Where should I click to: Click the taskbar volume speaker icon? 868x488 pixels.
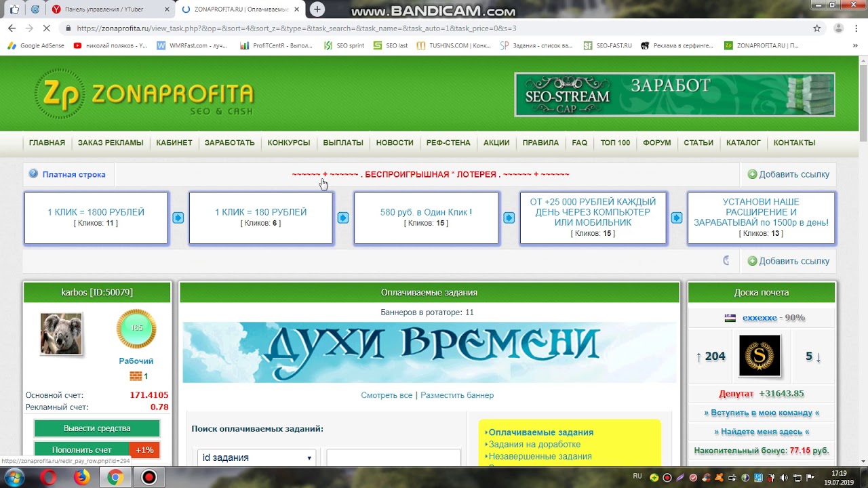click(x=783, y=478)
